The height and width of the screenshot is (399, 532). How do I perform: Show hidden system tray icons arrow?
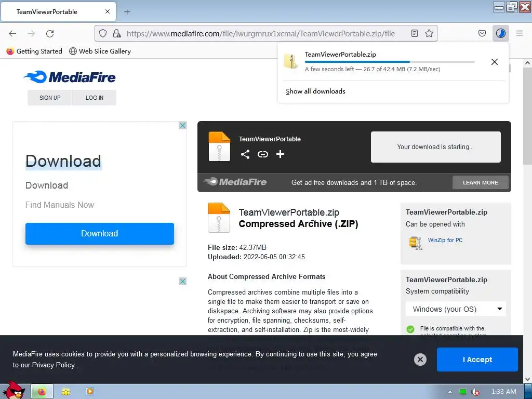click(x=450, y=392)
